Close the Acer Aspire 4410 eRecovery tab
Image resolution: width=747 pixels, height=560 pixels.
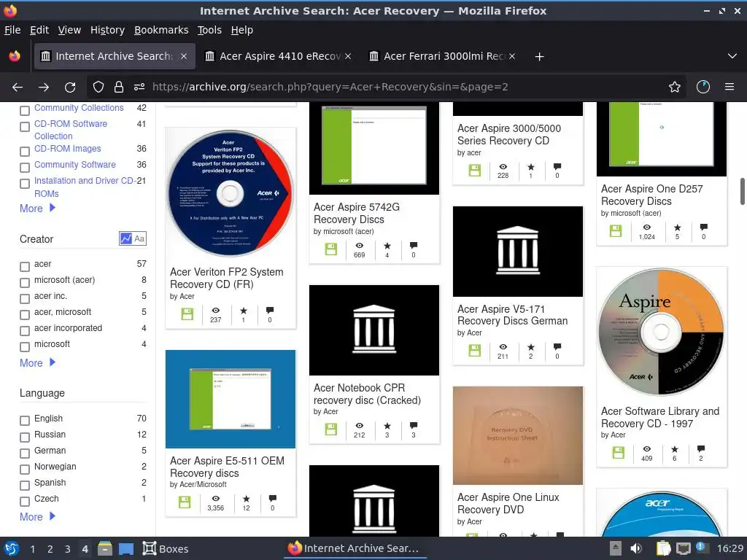348,56
